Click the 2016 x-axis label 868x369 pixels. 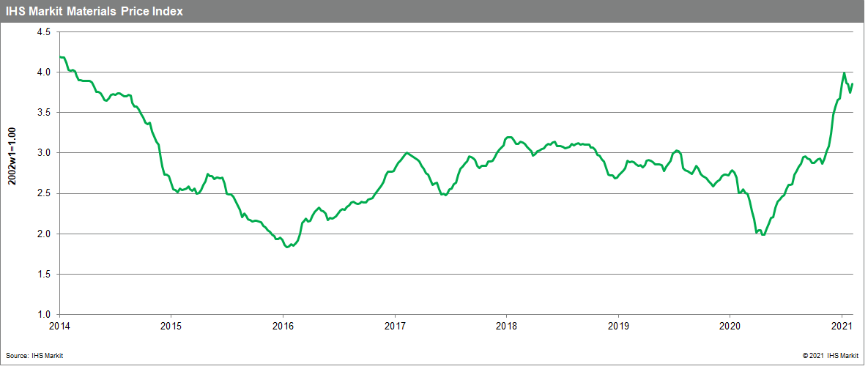(283, 325)
